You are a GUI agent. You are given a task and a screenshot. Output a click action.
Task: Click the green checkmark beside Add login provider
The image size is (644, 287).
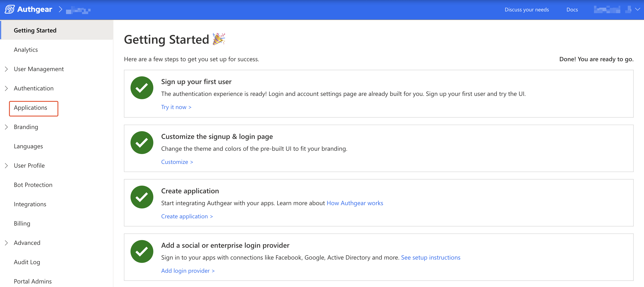click(x=142, y=251)
